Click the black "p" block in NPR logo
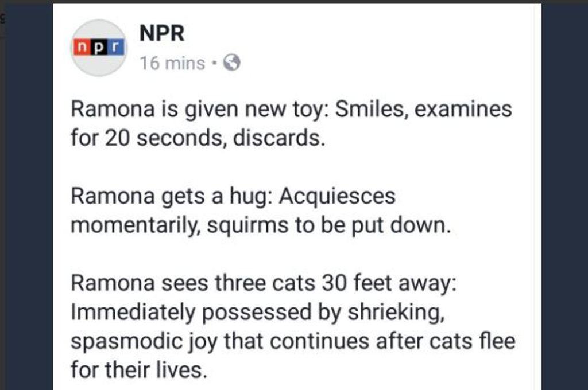The height and width of the screenshot is (390, 588). coord(99,47)
